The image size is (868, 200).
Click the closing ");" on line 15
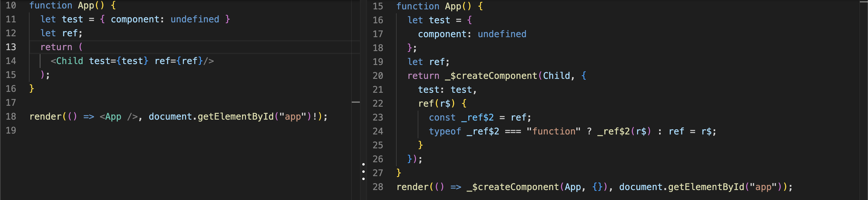click(x=45, y=75)
